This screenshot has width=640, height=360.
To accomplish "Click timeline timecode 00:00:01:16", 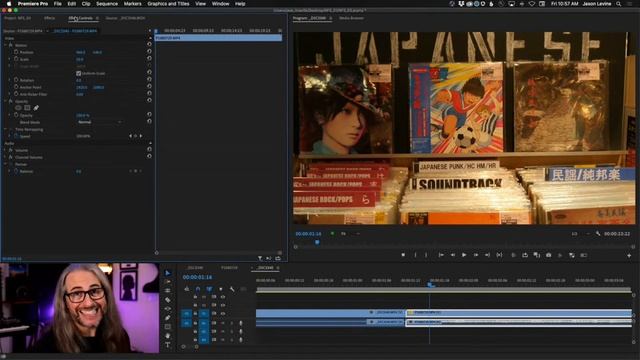I will click(x=197, y=277).
